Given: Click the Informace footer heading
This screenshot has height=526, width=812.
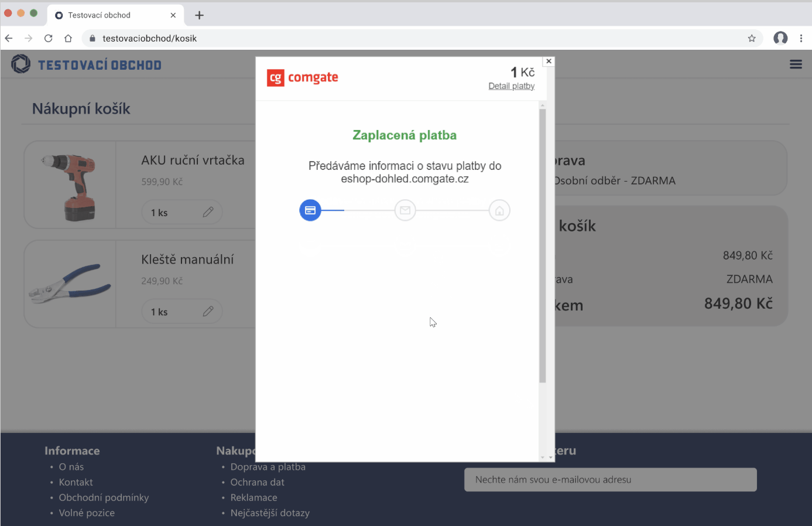Looking at the screenshot, I should tap(72, 450).
